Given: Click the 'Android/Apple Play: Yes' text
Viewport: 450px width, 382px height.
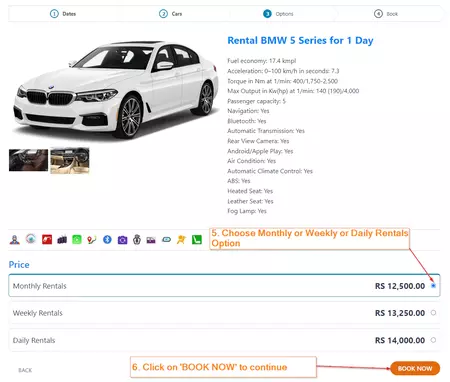Looking at the screenshot, I should (x=260, y=151).
